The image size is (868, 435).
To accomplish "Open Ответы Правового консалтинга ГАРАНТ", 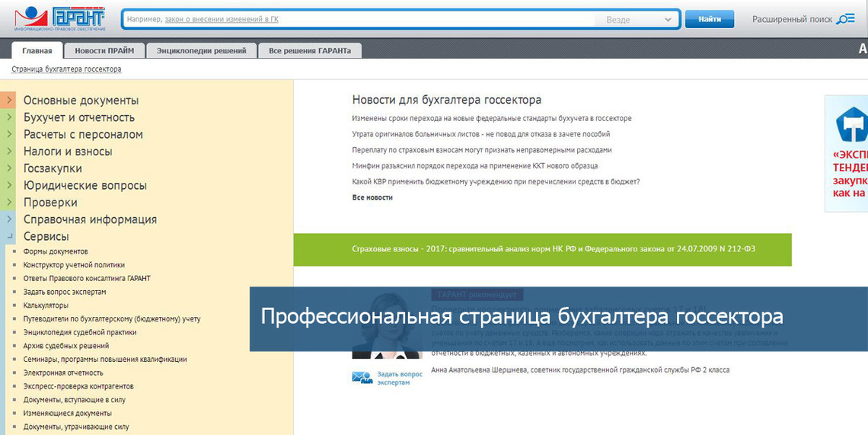I will 87,278.
